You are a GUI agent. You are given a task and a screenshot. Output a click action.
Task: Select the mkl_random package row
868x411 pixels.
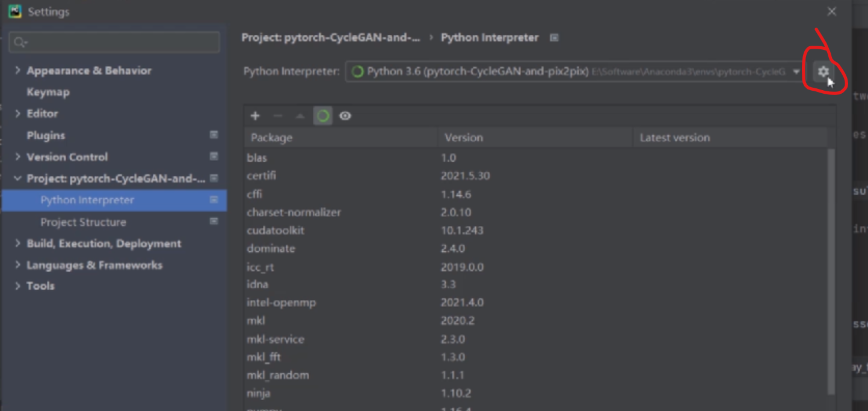pos(535,375)
